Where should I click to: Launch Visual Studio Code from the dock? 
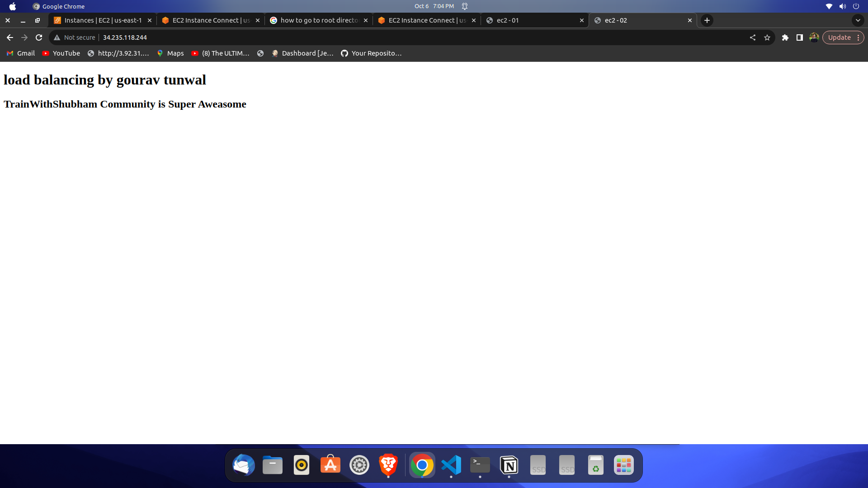451,465
